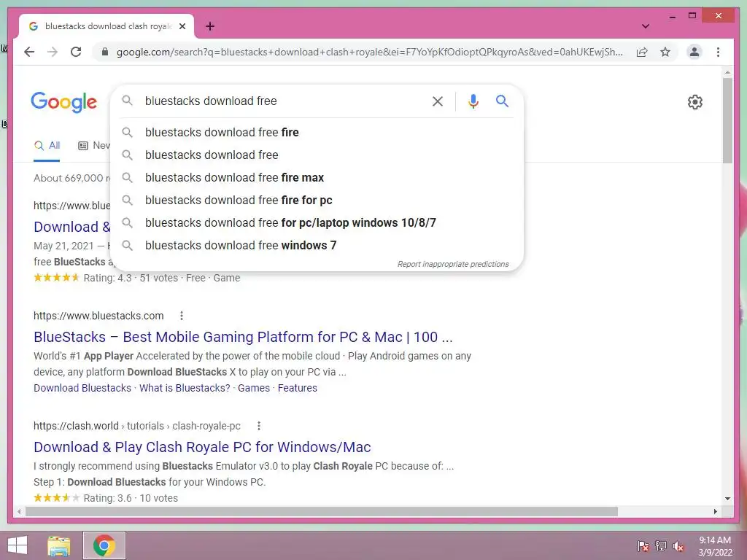747x560 pixels.
Task: Click the clash.world tutorials breadcrumb text
Action: [136, 426]
